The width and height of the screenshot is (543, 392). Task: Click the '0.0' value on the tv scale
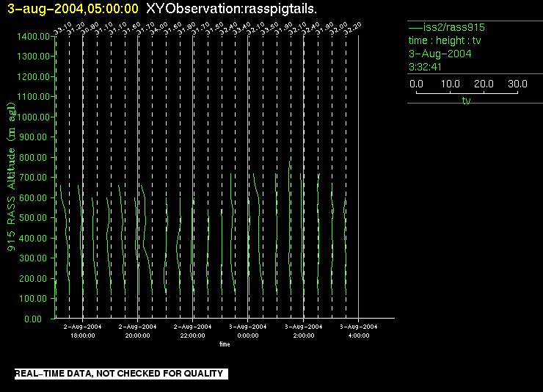[x=416, y=84]
